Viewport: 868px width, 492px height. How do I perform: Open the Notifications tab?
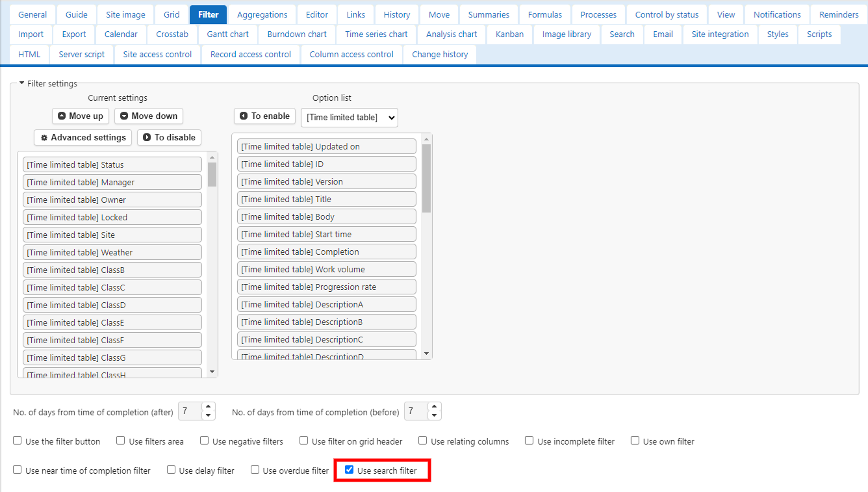pos(777,14)
